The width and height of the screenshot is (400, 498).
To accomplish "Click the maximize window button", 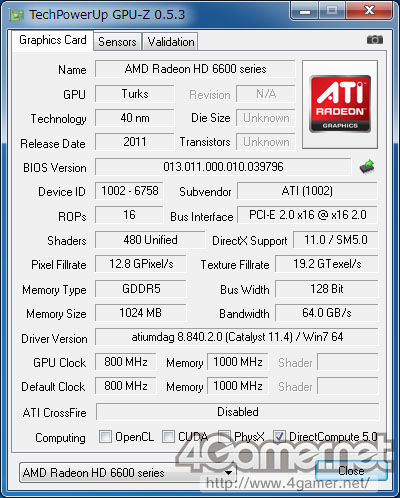I will 332,10.
